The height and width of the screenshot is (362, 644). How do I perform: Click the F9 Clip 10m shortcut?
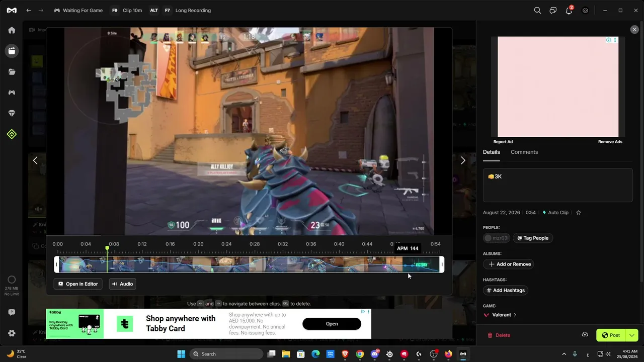tap(126, 10)
